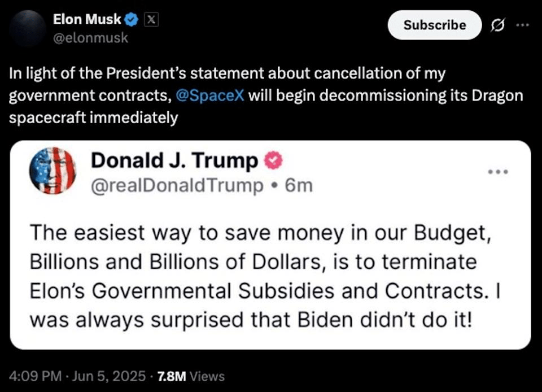Image resolution: width=542 pixels, height=392 pixels.
Task: Click the quoted post's 6m timestamp
Action: click(x=299, y=185)
